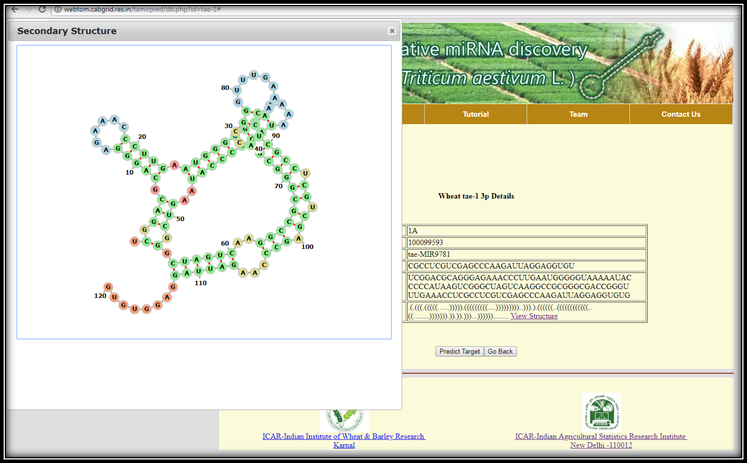747x463 pixels.
Task: Click the Secondary Structure dialog title
Action: (x=67, y=31)
